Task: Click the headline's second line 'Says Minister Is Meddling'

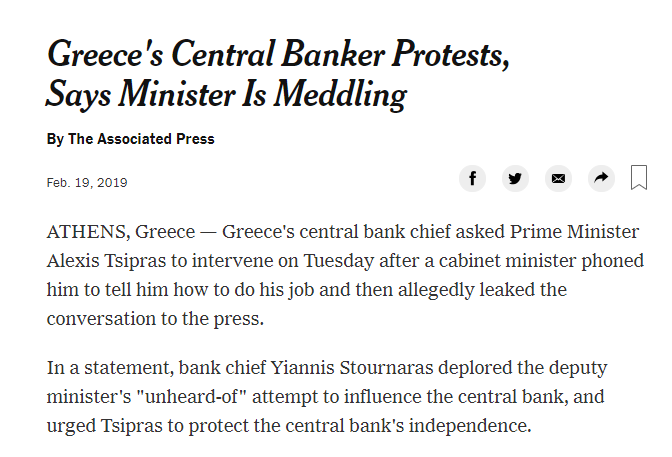Action: (226, 95)
